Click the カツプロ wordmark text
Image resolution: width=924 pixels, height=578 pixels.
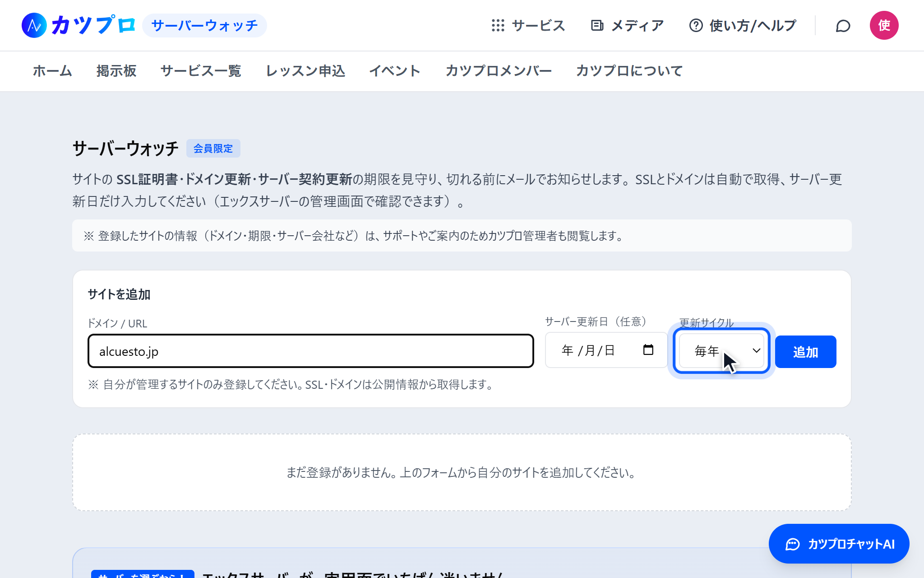pos(93,25)
